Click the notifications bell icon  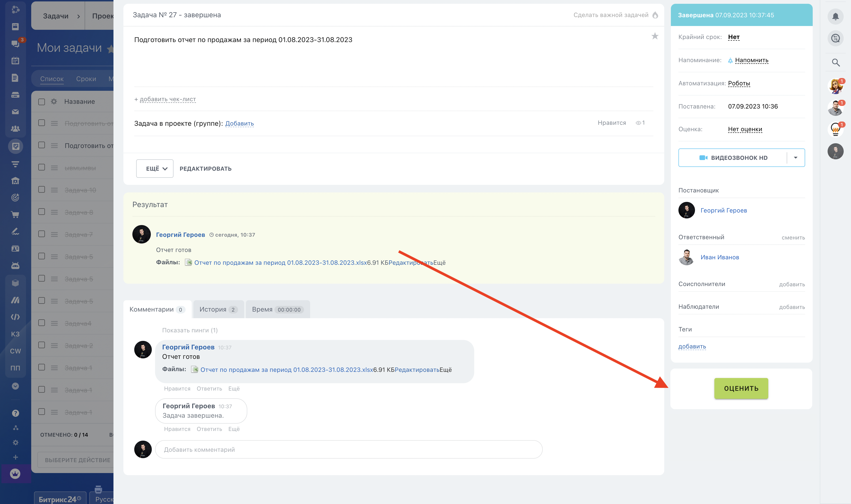tap(835, 16)
